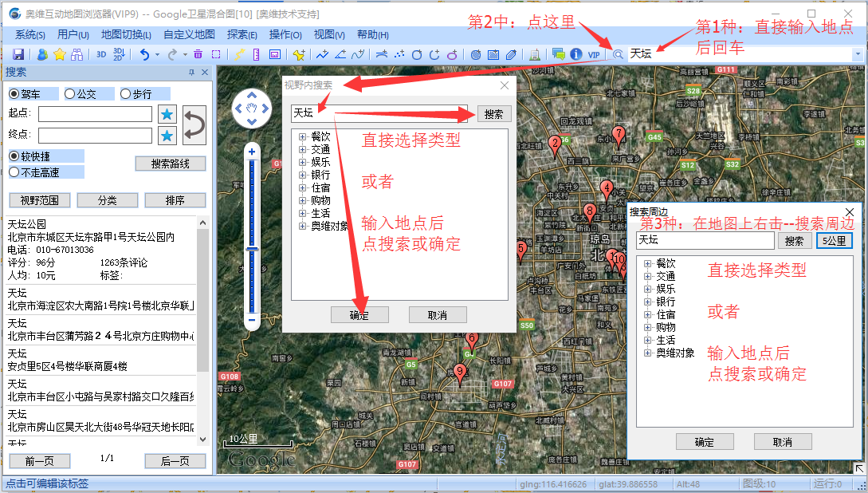Select the add polyline track tool

(x=322, y=54)
